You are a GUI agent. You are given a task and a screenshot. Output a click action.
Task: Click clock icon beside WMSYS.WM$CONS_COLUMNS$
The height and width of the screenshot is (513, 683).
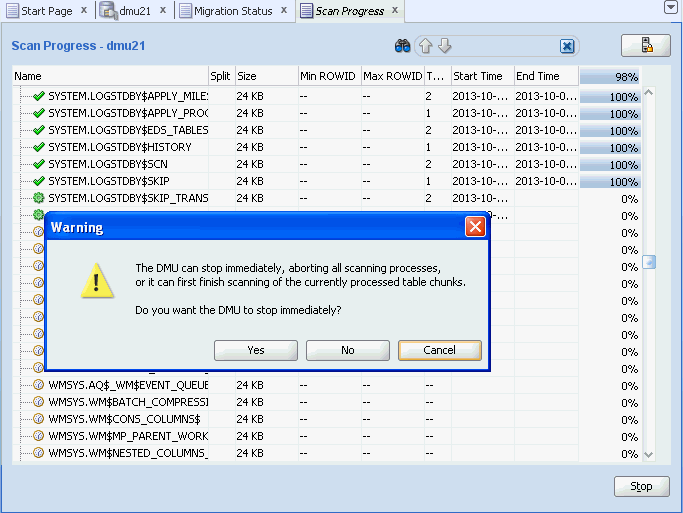39,419
